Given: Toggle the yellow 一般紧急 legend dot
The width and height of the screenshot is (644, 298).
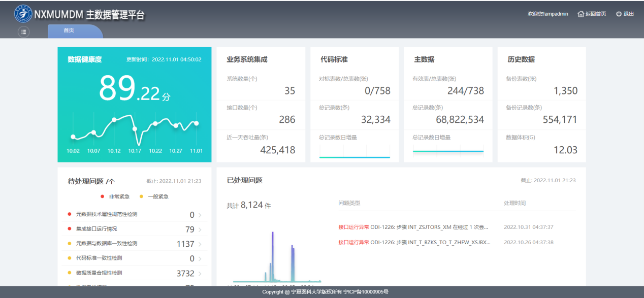Looking at the screenshot, I should pyautogui.click(x=143, y=196).
